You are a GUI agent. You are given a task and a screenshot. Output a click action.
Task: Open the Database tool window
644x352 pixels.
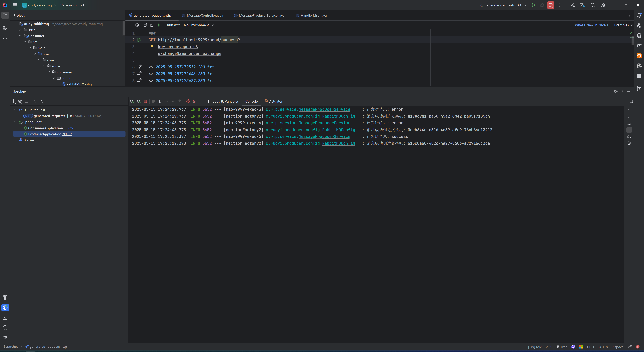click(639, 36)
